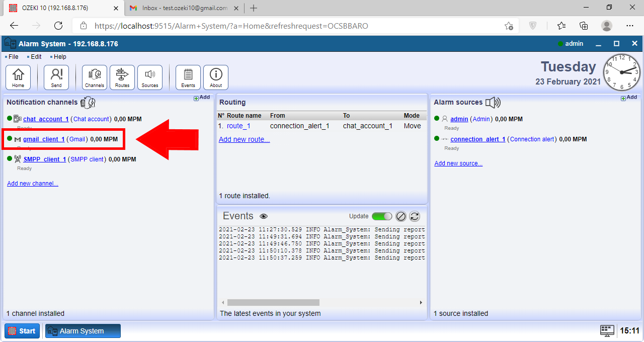Add an alarm source via Add
This screenshot has width=644, height=342.
(629, 98)
